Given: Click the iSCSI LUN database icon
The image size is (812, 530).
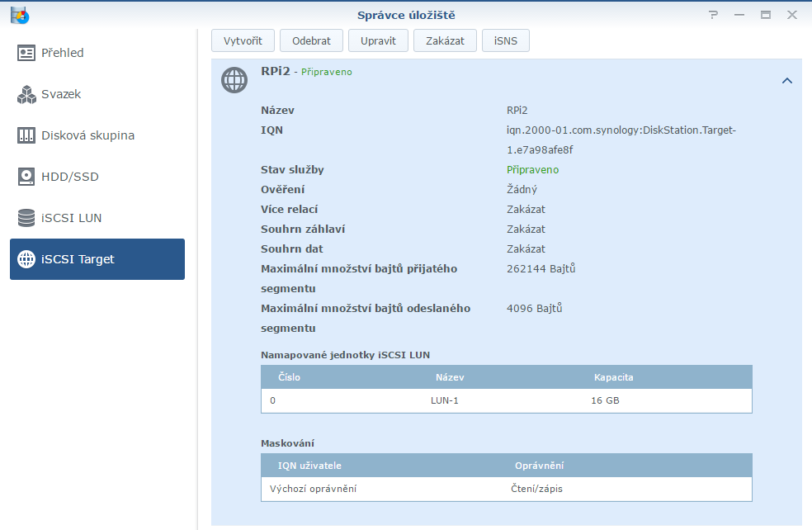Looking at the screenshot, I should coord(26,218).
